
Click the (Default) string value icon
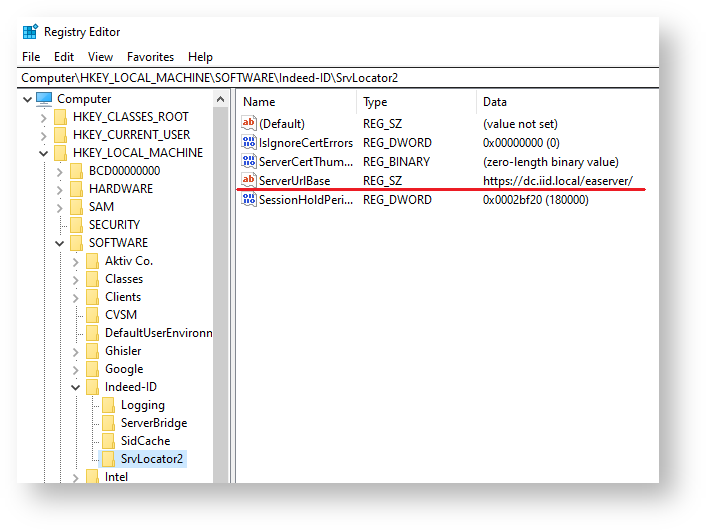(x=249, y=124)
